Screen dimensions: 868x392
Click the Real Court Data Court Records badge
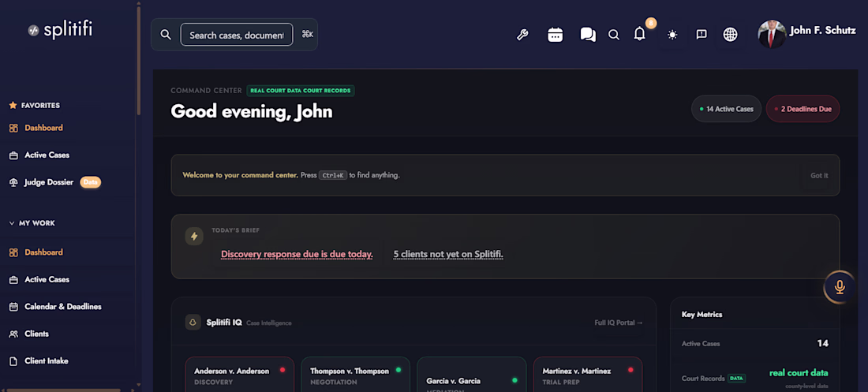click(301, 90)
